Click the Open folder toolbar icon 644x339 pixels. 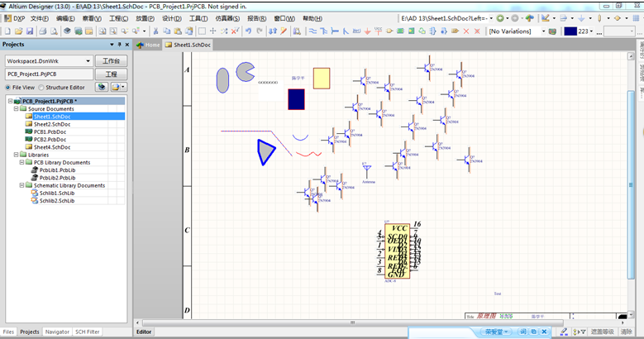click(x=20, y=31)
